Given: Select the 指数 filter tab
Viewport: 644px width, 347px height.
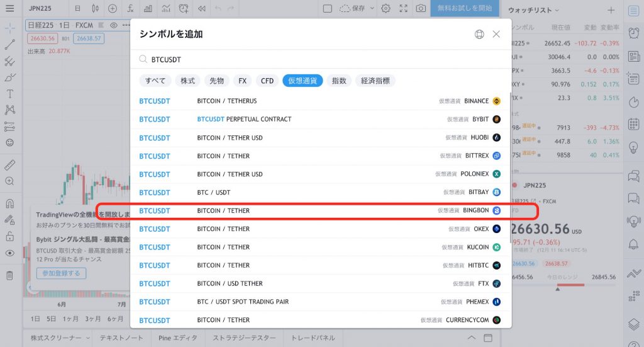Looking at the screenshot, I should (x=339, y=81).
